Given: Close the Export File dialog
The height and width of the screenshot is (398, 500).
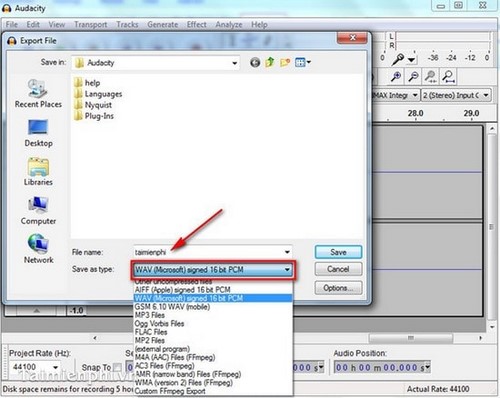Looking at the screenshot, I should click(x=352, y=38).
